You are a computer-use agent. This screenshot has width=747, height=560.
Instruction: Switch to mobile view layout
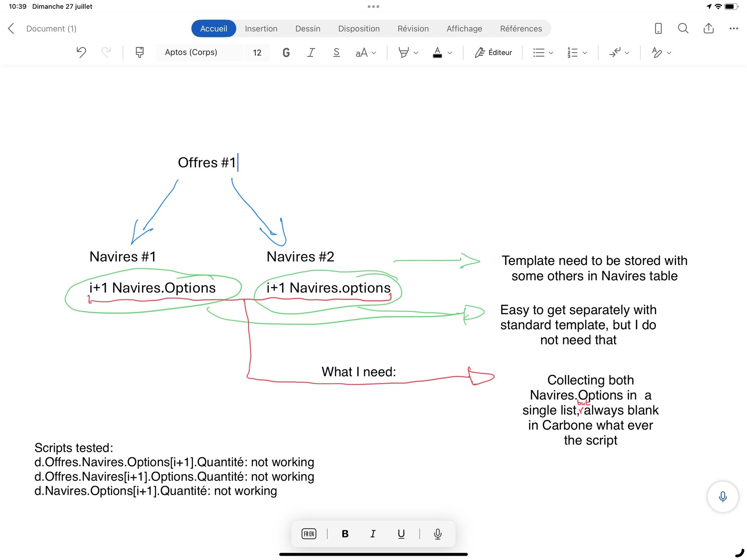(x=658, y=29)
